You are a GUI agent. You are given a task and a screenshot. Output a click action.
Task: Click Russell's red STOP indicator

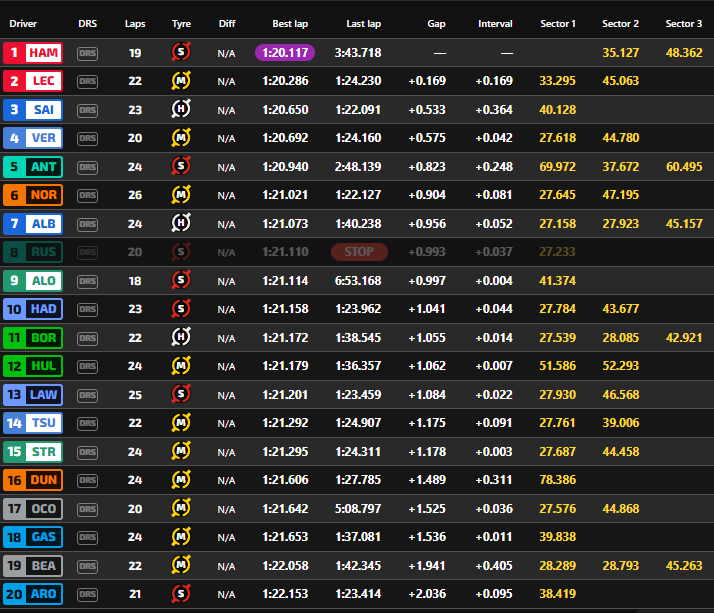pyautogui.click(x=359, y=252)
